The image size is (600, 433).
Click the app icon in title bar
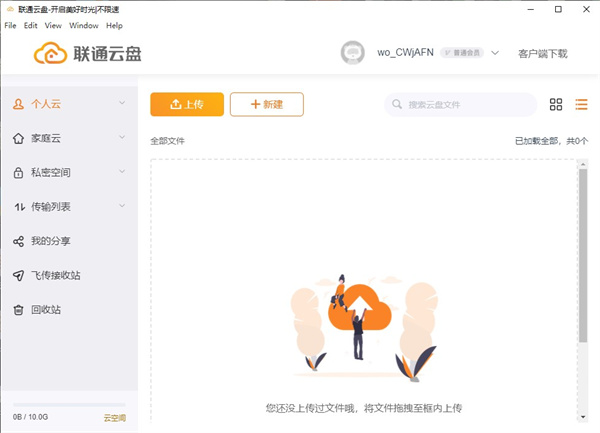point(10,9)
